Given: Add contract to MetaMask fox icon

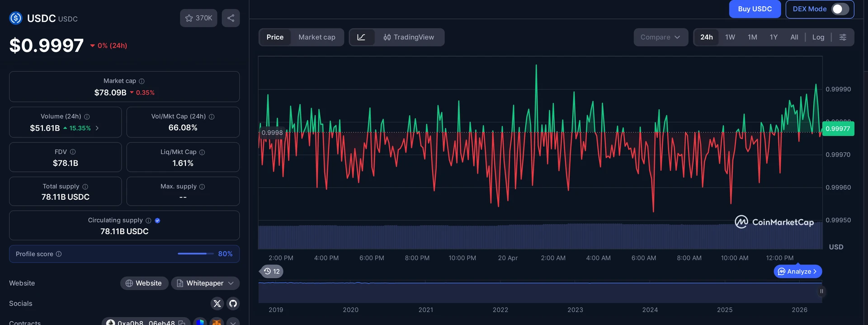Looking at the screenshot, I should 217,322.
